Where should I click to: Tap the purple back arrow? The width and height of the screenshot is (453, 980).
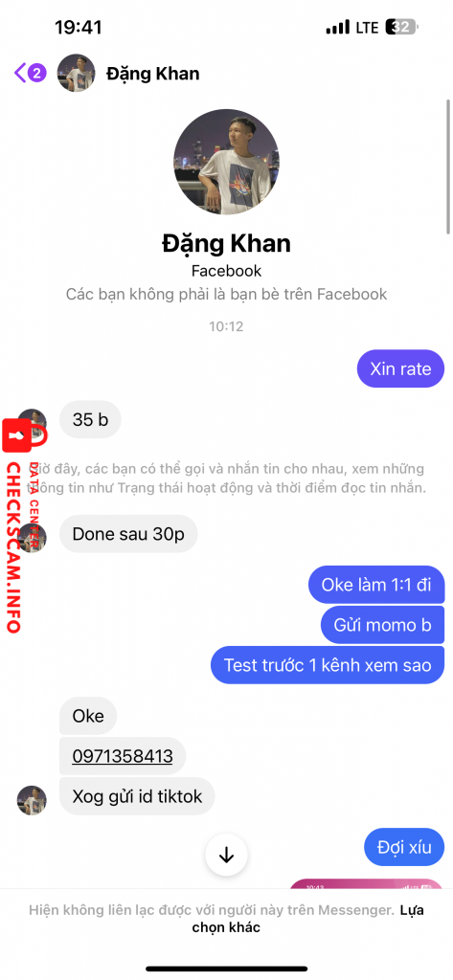coord(20,73)
